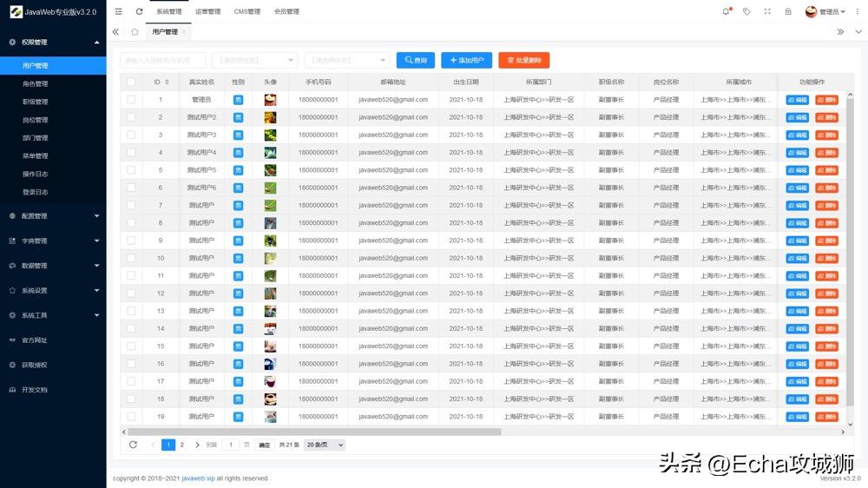Click the tag icon in the top-right header
868x488 pixels.
pyautogui.click(x=746, y=11)
